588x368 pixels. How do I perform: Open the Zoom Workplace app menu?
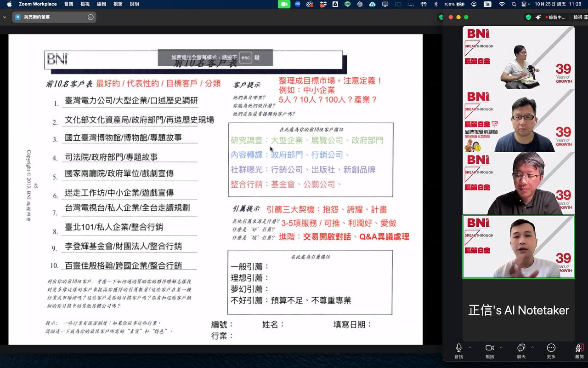[38, 4]
